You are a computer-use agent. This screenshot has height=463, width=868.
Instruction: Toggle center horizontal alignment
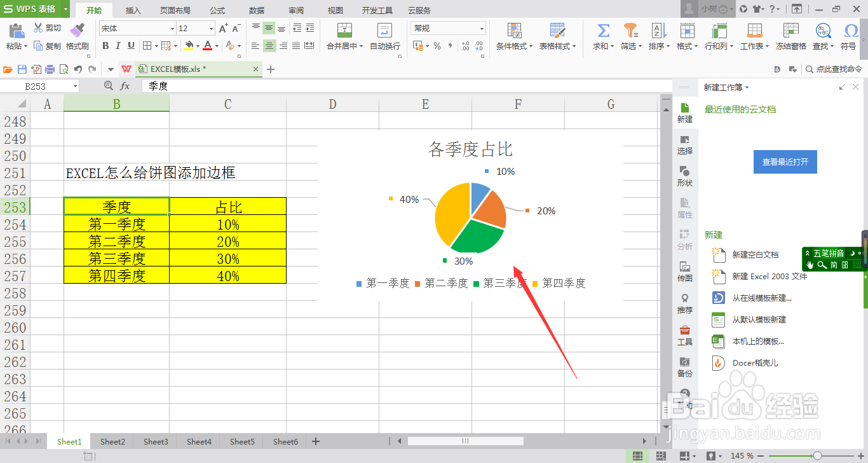click(x=269, y=46)
